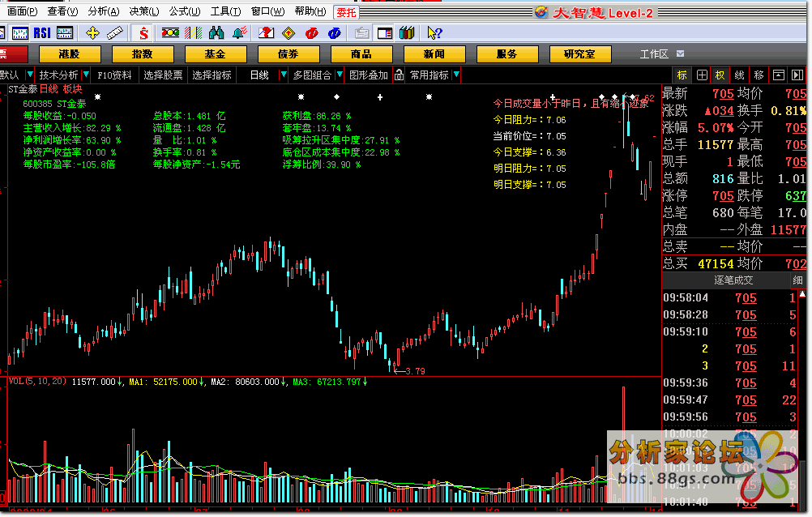Image resolution: width=812 pixels, height=517 pixels.
Task: Click the arrow with question mark help icon
Action: point(434,33)
